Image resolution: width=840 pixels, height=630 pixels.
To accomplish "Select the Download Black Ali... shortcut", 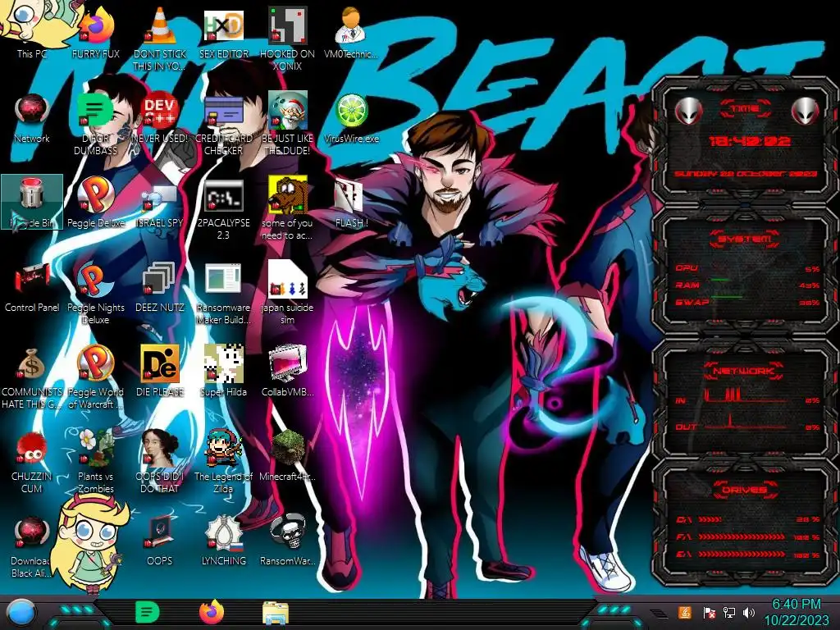I will (x=32, y=546).
